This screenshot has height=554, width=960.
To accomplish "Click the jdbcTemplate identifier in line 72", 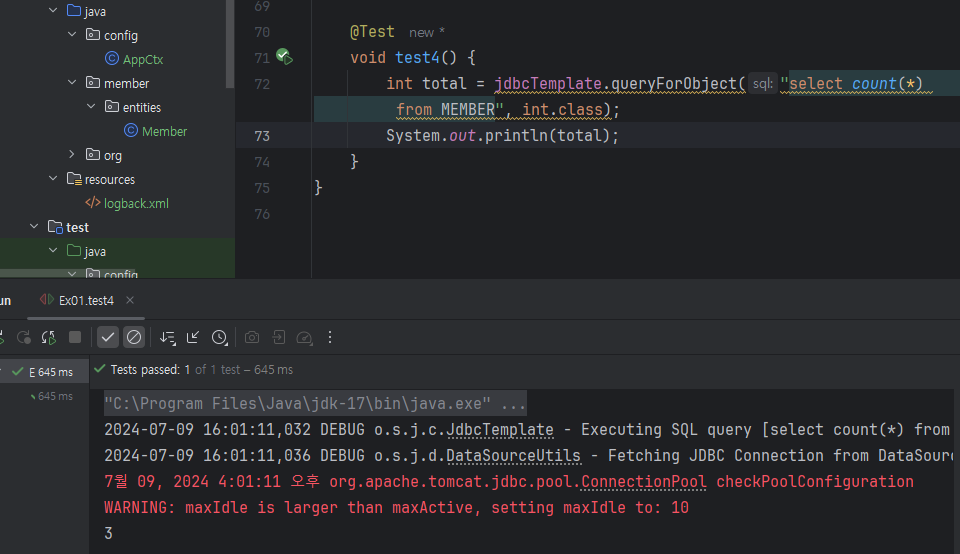I will pos(548,84).
